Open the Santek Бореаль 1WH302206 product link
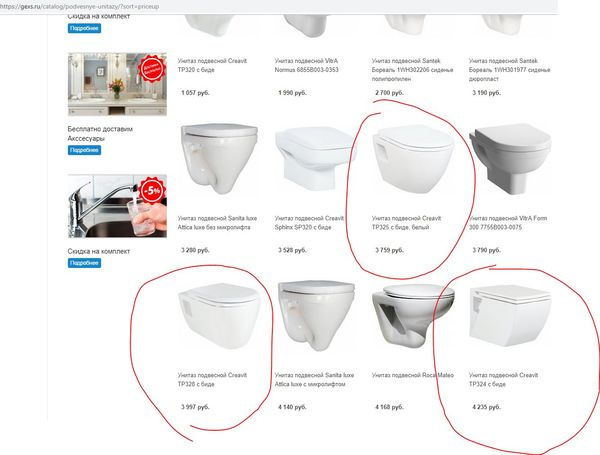 coord(412,70)
